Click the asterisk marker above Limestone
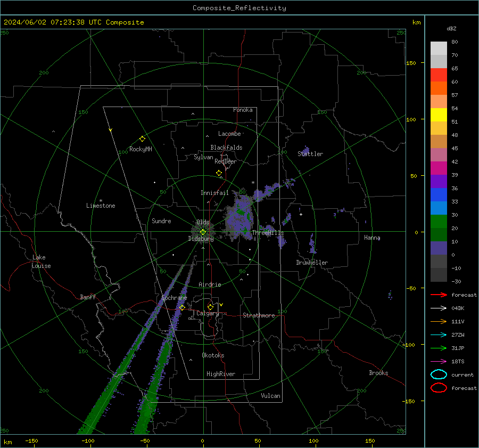 point(101,201)
